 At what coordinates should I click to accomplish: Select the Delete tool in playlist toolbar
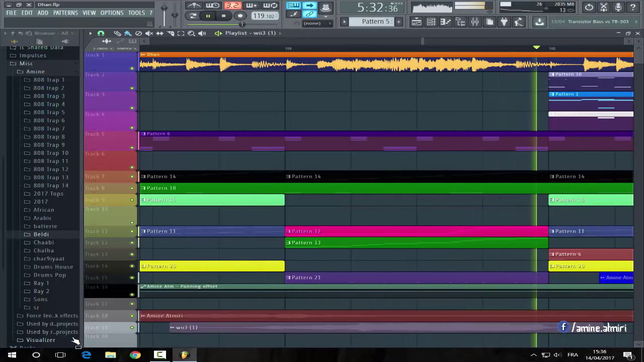point(138,33)
